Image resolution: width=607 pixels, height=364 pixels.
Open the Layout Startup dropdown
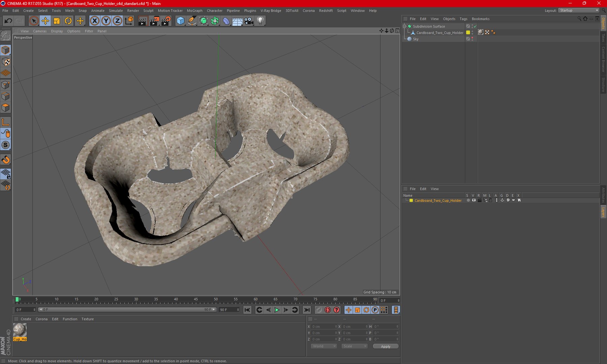click(x=579, y=10)
